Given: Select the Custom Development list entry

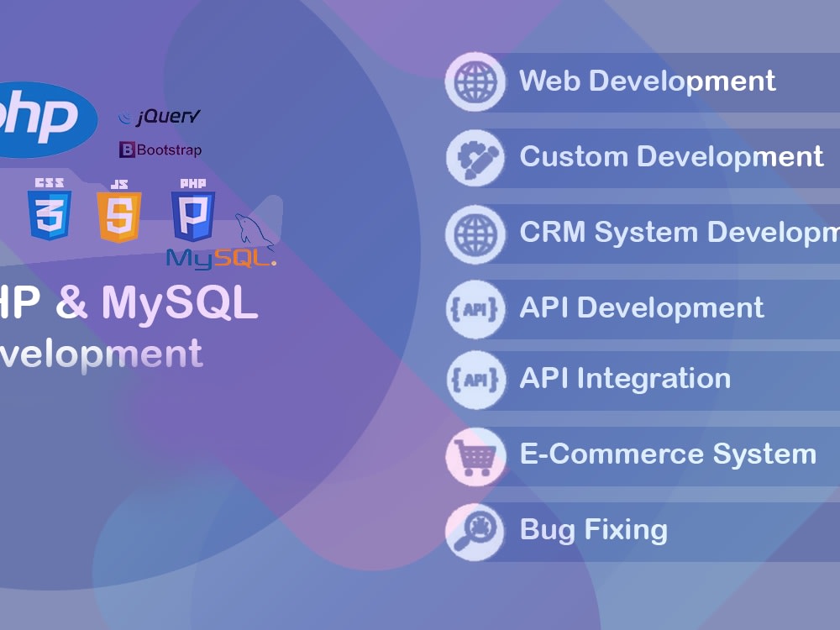Looking at the screenshot, I should pos(672,157).
